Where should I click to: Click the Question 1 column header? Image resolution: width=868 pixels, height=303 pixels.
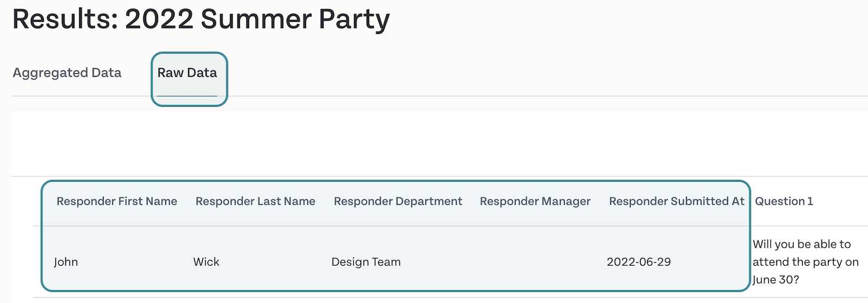pos(784,201)
